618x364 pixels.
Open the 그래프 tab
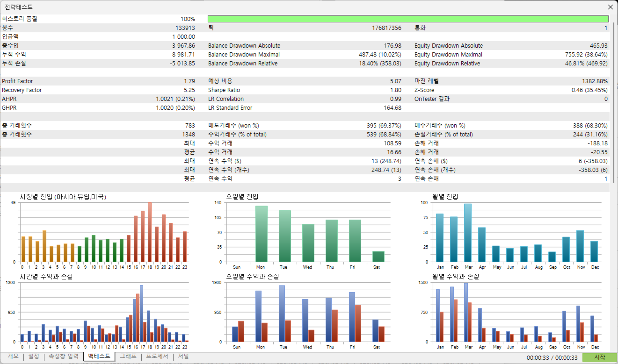click(128, 357)
